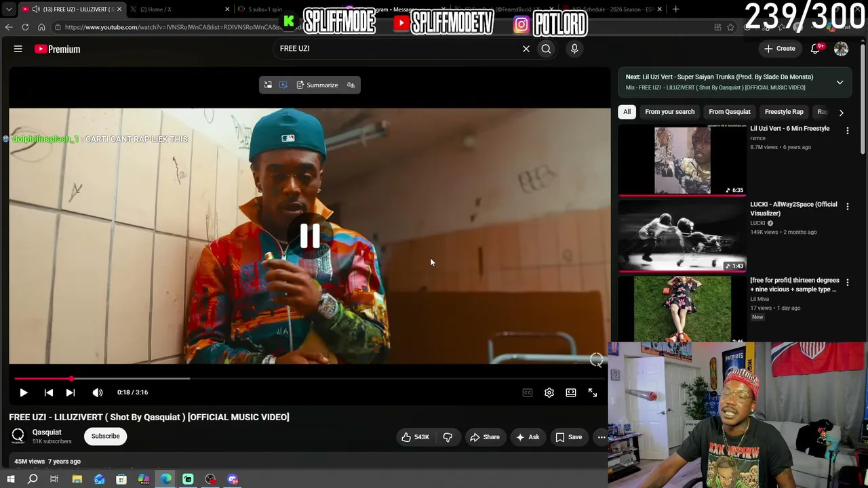Expand the Next mix playlist panel
This screenshot has width=868, height=488.
coord(840,83)
